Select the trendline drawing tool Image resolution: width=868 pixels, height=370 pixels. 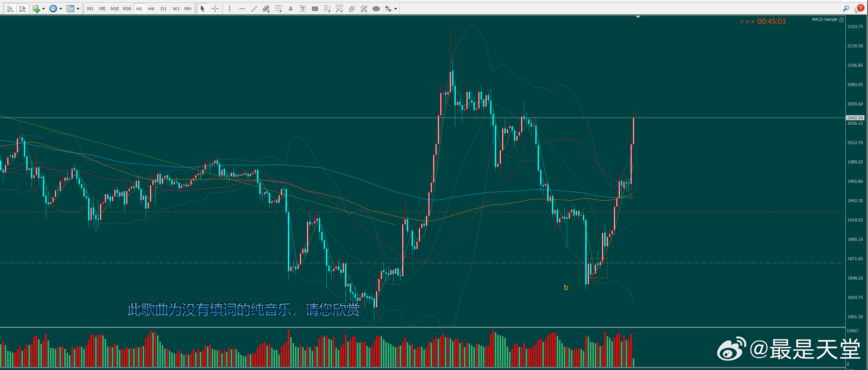[x=254, y=9]
